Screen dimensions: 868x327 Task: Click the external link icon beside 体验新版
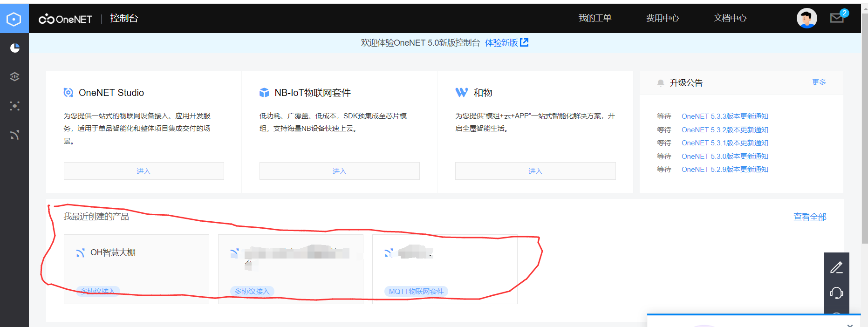(x=524, y=42)
